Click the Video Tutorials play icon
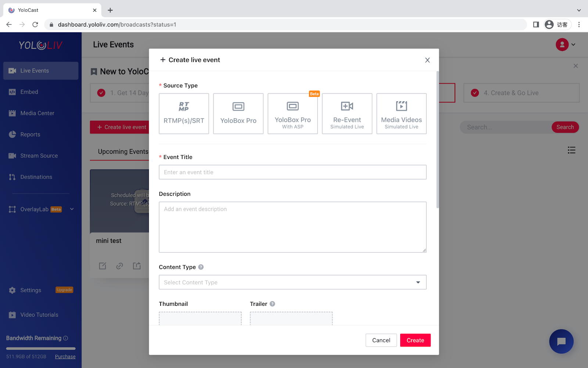This screenshot has height=368, width=588. click(12, 315)
